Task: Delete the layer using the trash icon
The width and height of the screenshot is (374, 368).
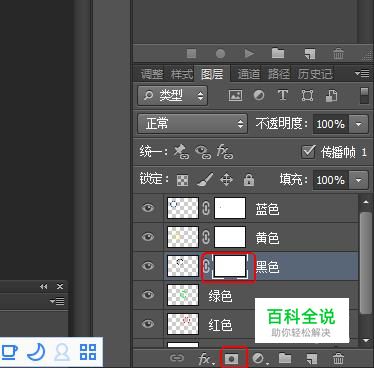Action: coord(338,358)
